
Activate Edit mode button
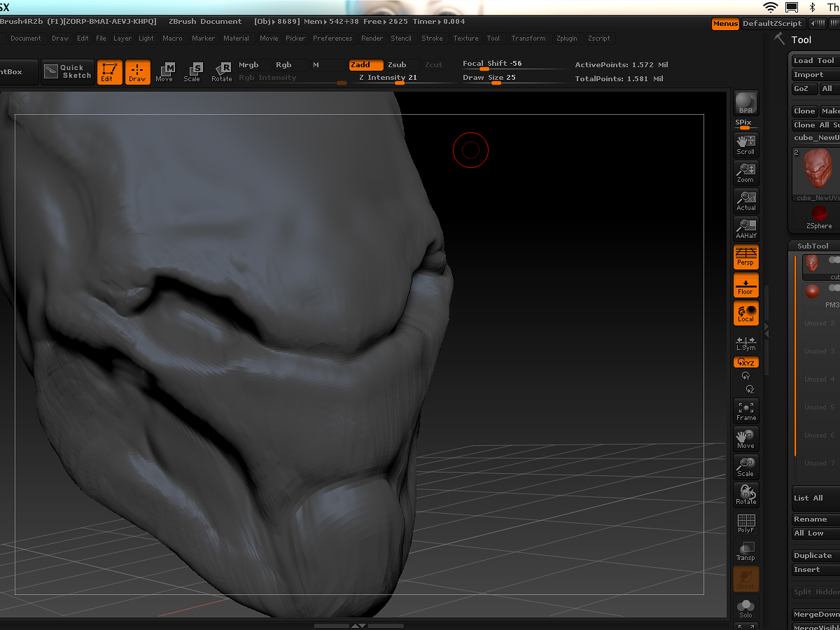109,71
